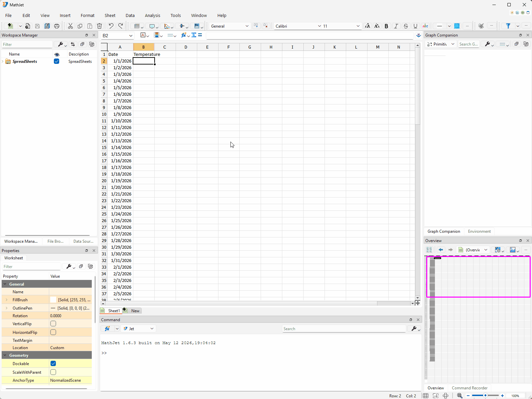Screen dimensions: 532x399
Task: Toggle the SpreadSheets visibility checkbox
Action: [x=57, y=61]
